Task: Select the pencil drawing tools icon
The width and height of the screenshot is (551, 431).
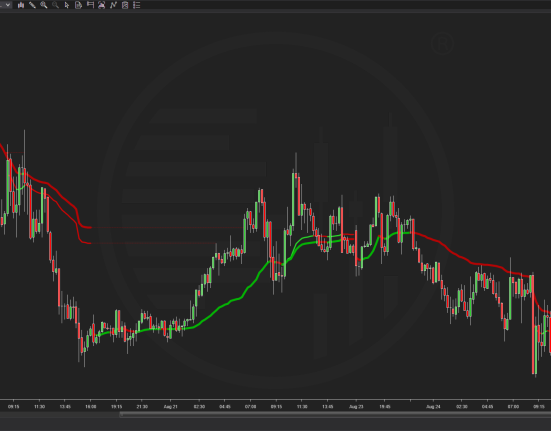Action: click(32, 5)
